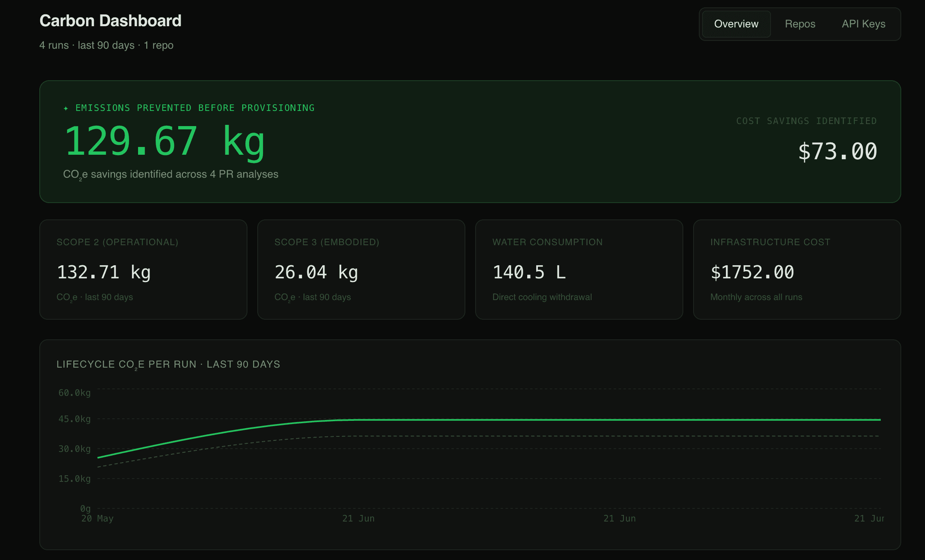
Task: Click the 'Direct cooling withdrawal' caption
Action: click(x=542, y=297)
